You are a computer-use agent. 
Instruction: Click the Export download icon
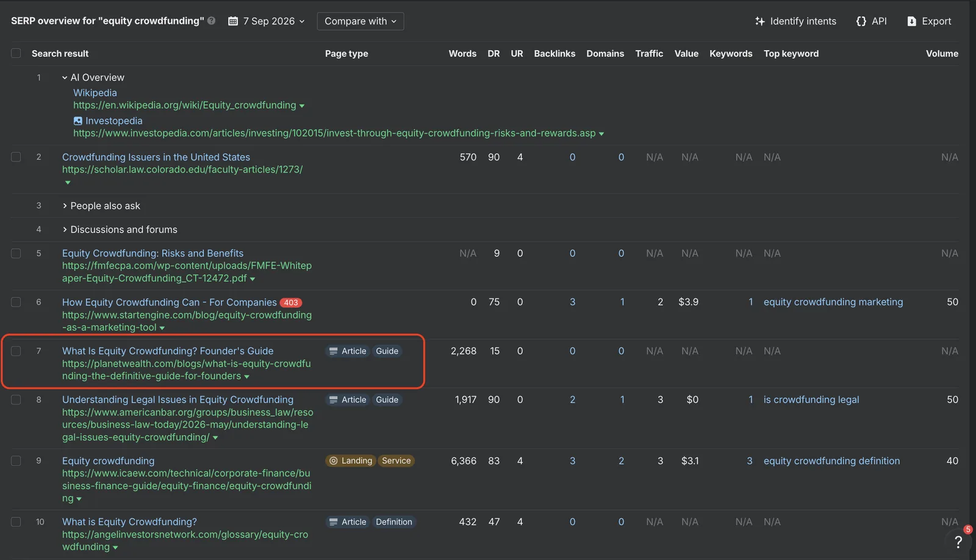coord(912,21)
